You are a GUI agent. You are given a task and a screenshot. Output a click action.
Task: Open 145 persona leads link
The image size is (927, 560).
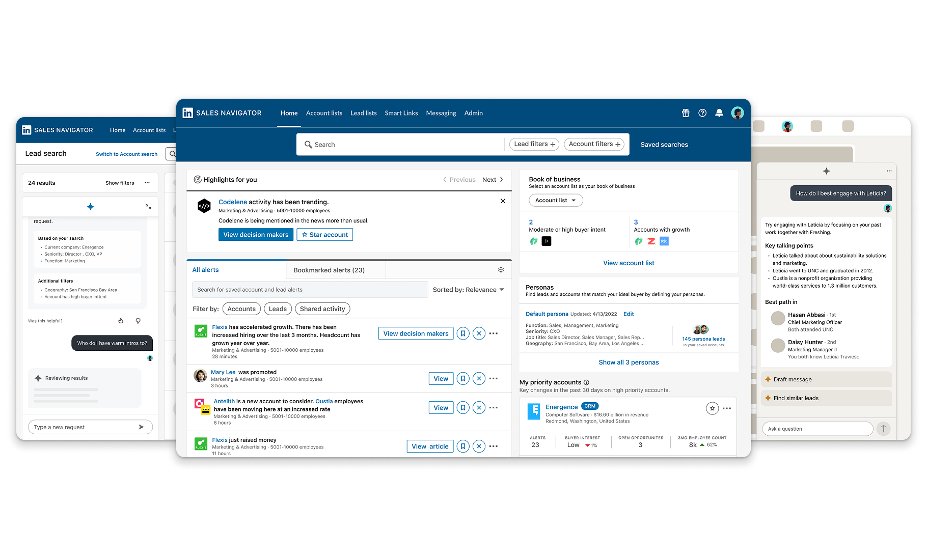[703, 339]
